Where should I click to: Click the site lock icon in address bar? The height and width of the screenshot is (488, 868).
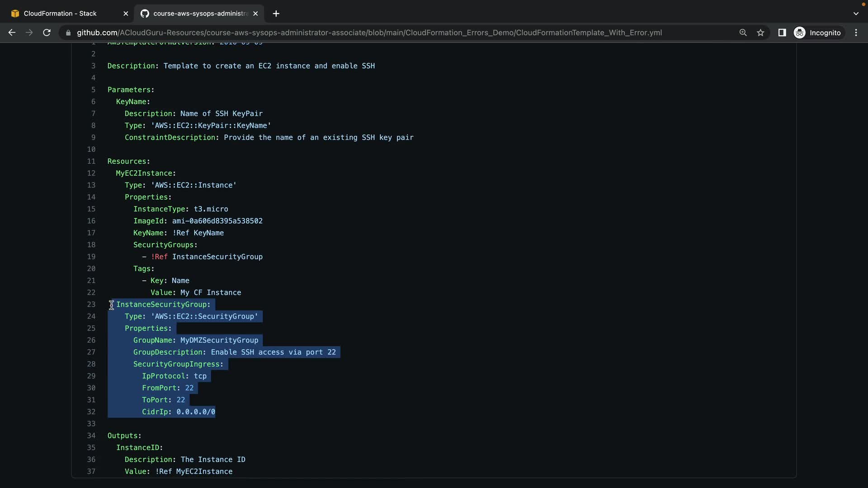(x=68, y=33)
